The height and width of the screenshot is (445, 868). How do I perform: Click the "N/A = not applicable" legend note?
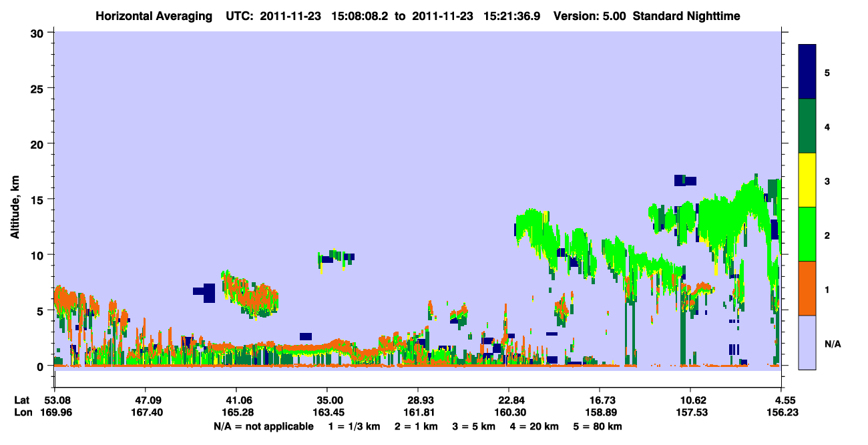point(263,426)
